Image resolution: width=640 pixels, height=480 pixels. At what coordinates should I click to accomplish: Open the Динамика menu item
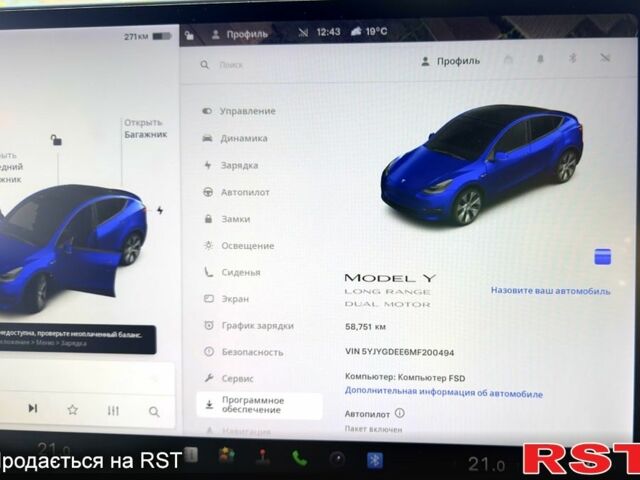tap(235, 138)
